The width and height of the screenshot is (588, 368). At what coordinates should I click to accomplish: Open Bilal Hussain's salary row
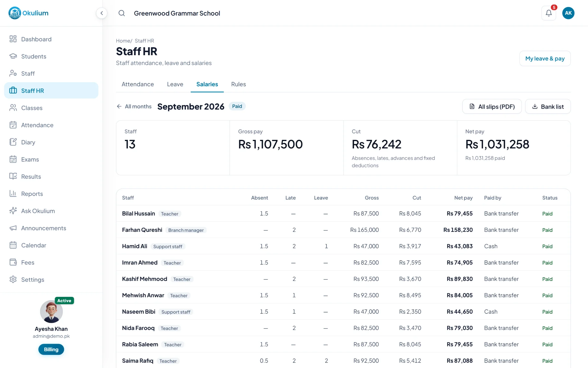coord(343,213)
